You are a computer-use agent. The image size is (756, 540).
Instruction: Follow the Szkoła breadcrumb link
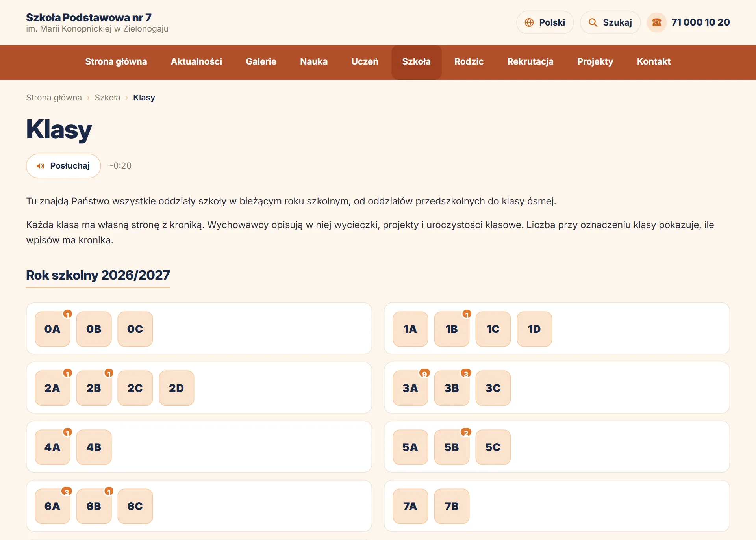coord(107,98)
